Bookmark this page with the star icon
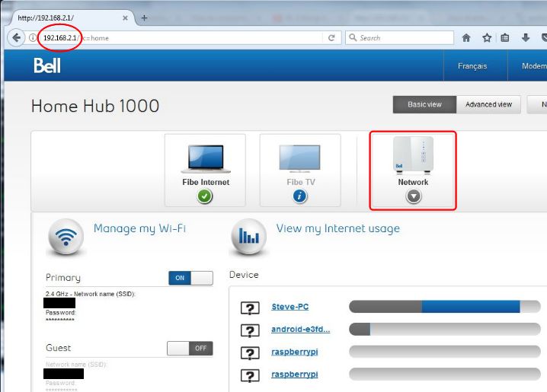547x392 pixels. point(487,37)
